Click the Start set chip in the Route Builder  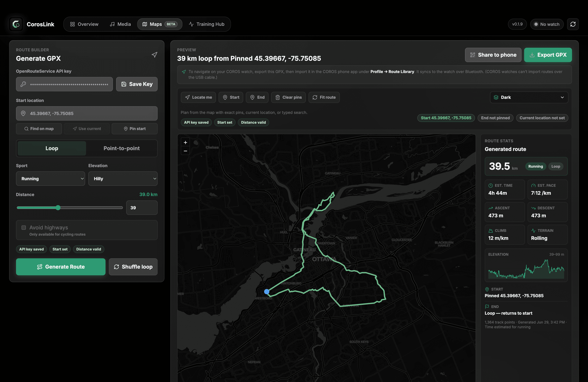pyautogui.click(x=60, y=249)
